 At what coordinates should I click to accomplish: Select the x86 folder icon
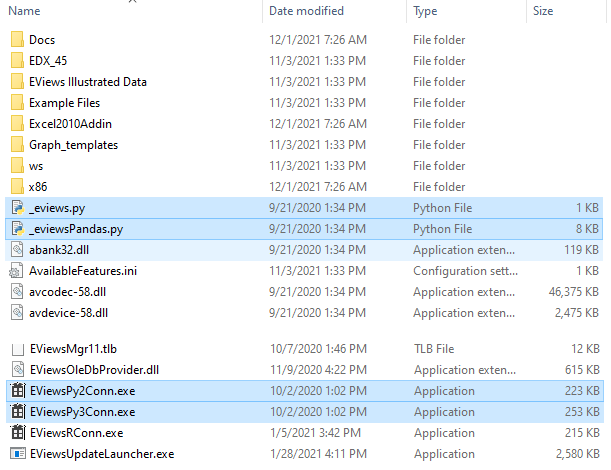click(17, 187)
